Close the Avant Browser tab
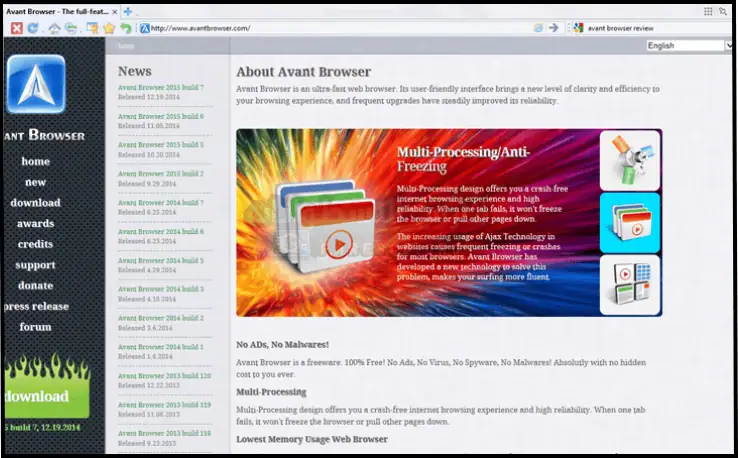This screenshot has width=738, height=458. click(x=114, y=11)
